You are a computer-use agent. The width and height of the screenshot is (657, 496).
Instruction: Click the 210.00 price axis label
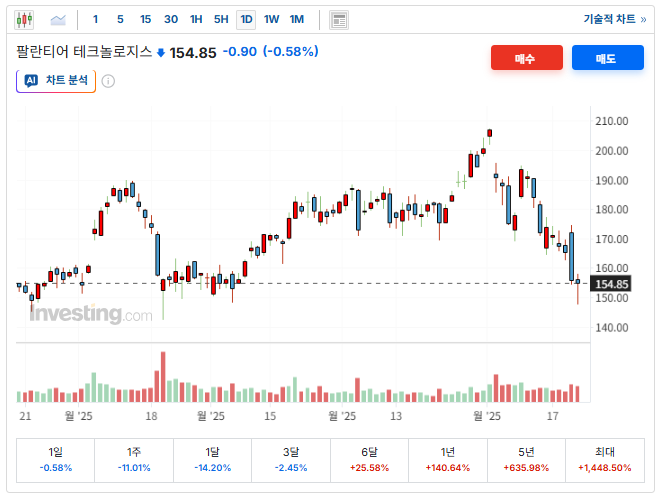click(612, 121)
